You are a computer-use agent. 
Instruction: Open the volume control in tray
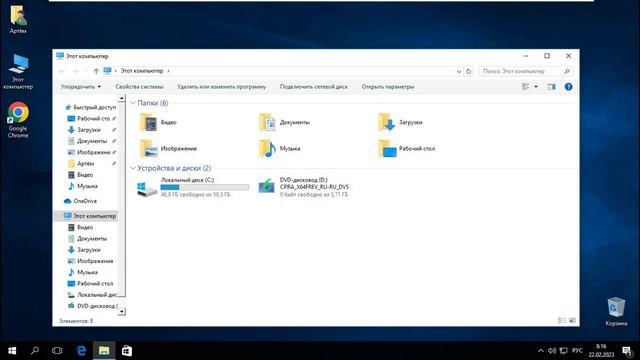(552, 351)
